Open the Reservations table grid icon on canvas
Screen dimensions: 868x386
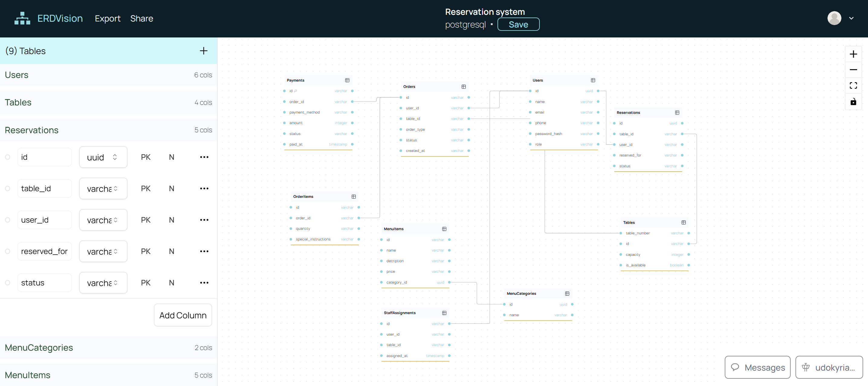point(677,112)
